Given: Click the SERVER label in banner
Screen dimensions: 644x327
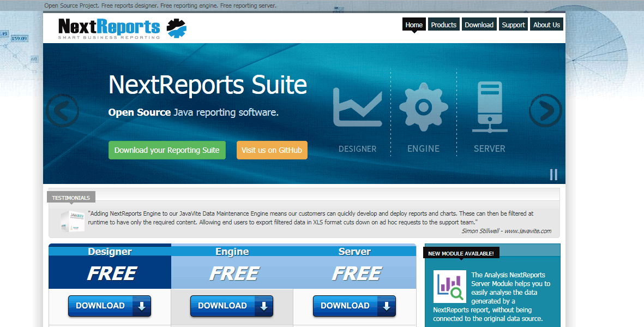Looking at the screenshot, I should 490,149.
